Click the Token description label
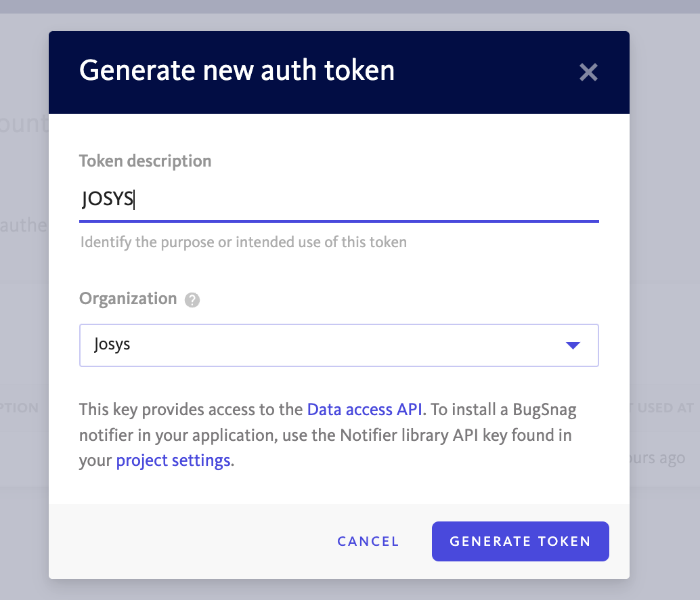 [x=145, y=161]
